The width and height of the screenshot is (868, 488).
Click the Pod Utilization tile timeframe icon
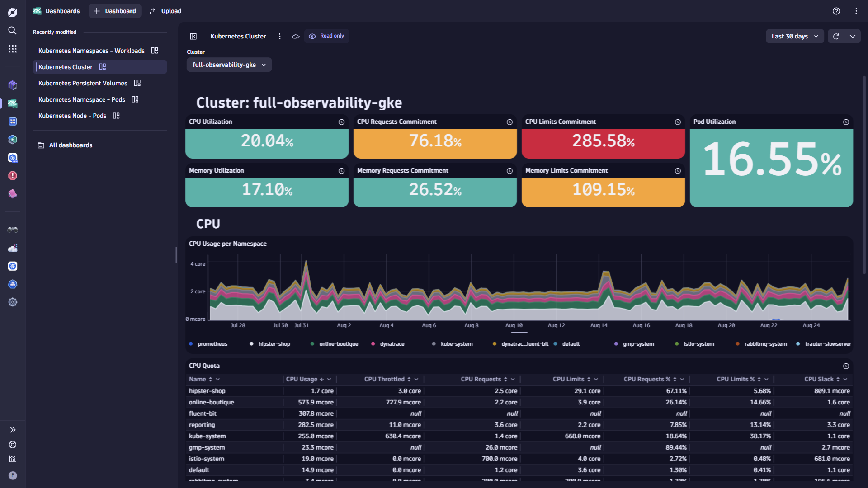(x=846, y=122)
